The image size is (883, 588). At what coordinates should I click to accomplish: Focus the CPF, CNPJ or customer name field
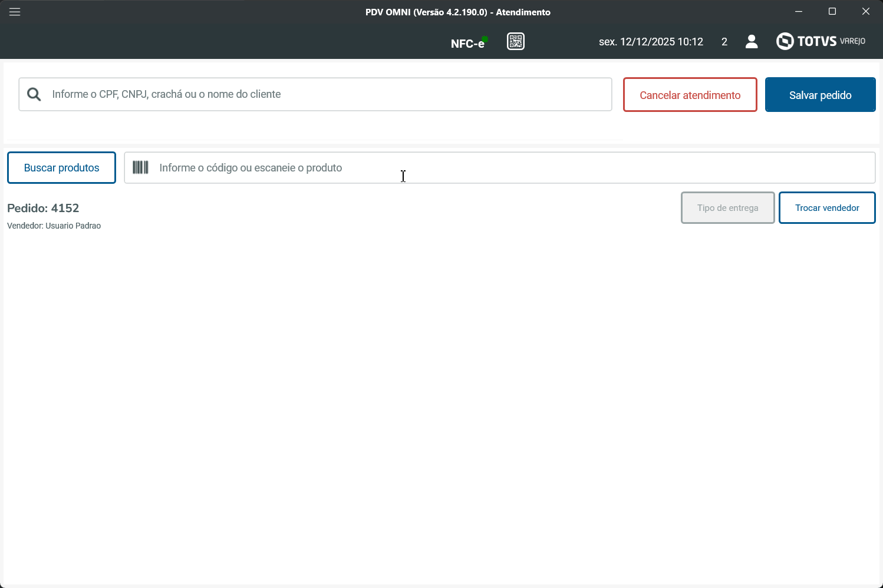315,94
